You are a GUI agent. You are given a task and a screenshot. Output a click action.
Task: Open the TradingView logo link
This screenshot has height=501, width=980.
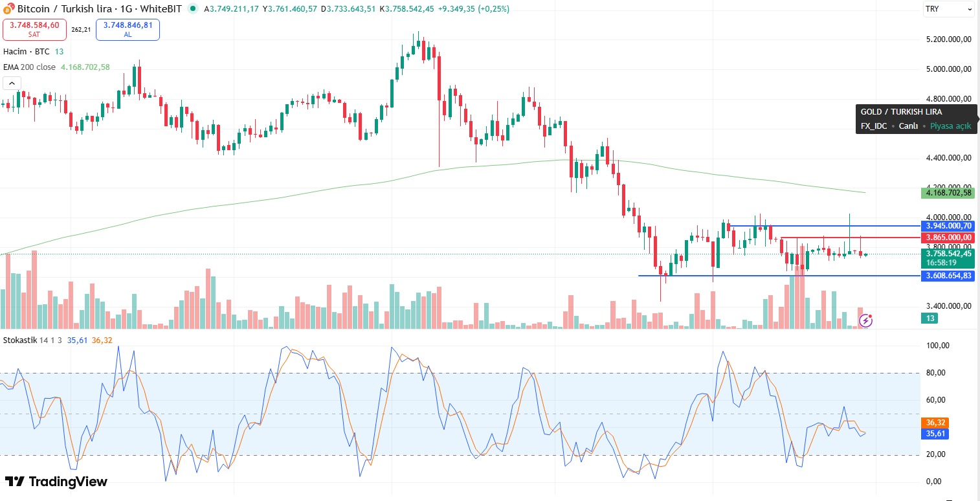pos(56,482)
